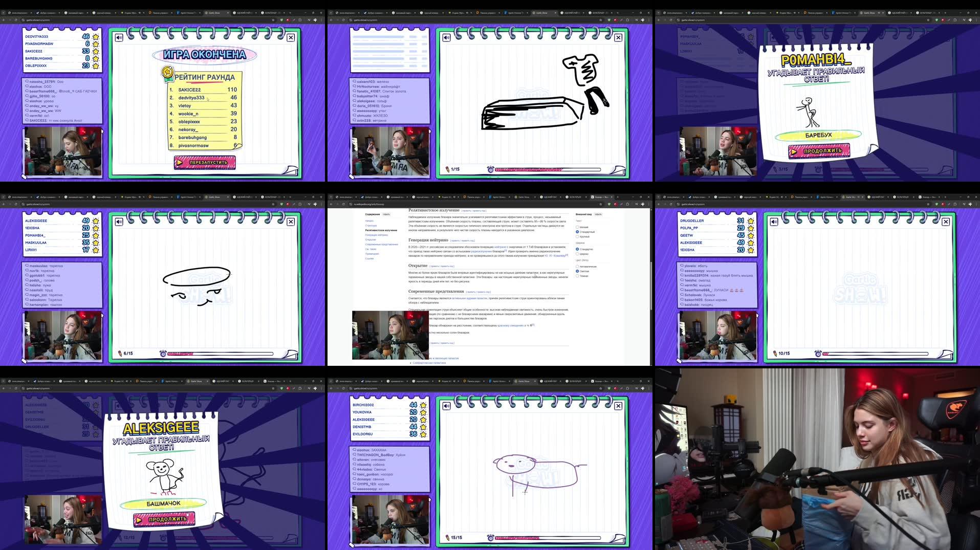Click the page reload icon in the browser toolbar

(x=343, y=204)
